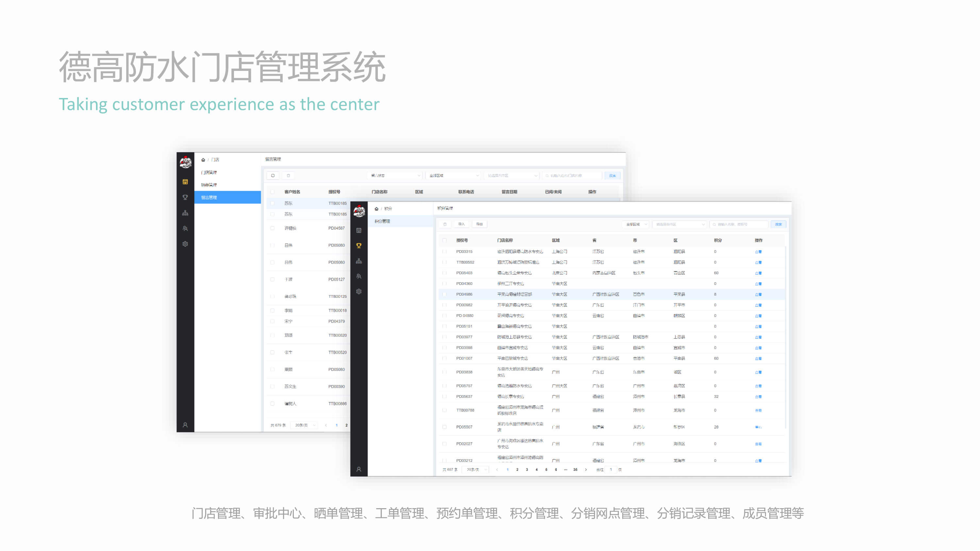Click the logo at the top of the back window's sidebar
The width and height of the screenshot is (980, 551).
[x=186, y=162]
